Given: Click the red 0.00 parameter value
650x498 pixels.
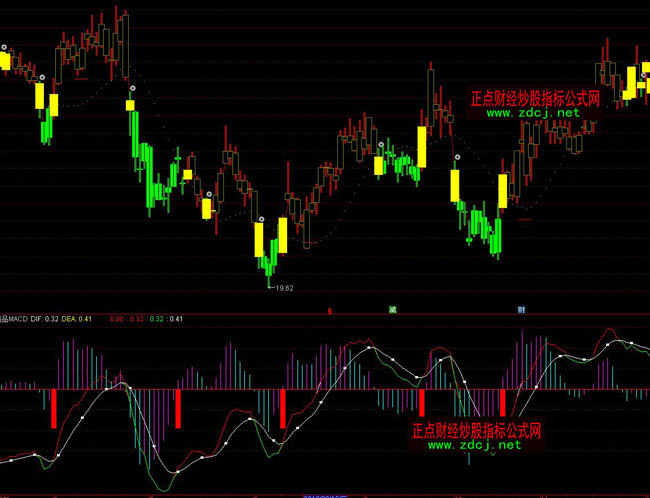Looking at the screenshot, I should pyautogui.click(x=117, y=319).
